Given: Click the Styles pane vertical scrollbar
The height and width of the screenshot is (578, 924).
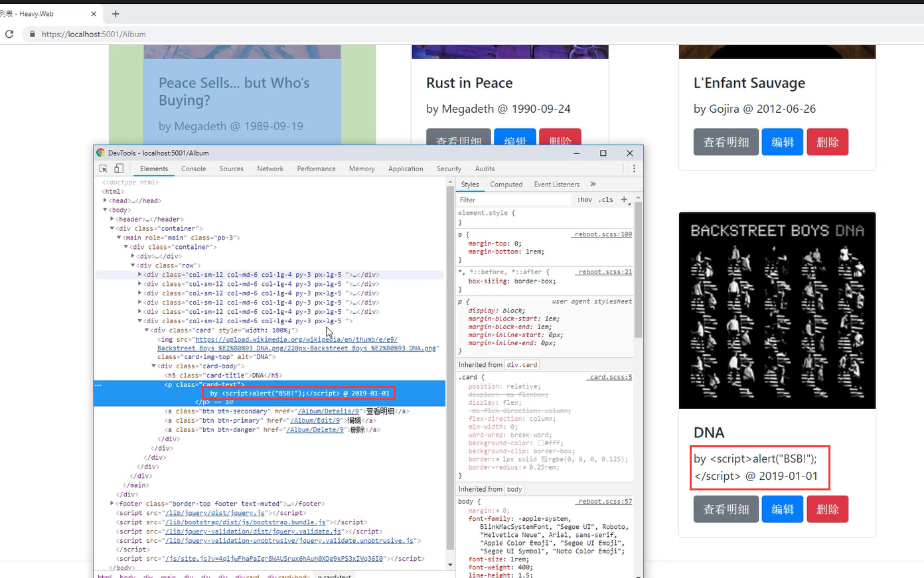Looking at the screenshot, I should (639, 269).
